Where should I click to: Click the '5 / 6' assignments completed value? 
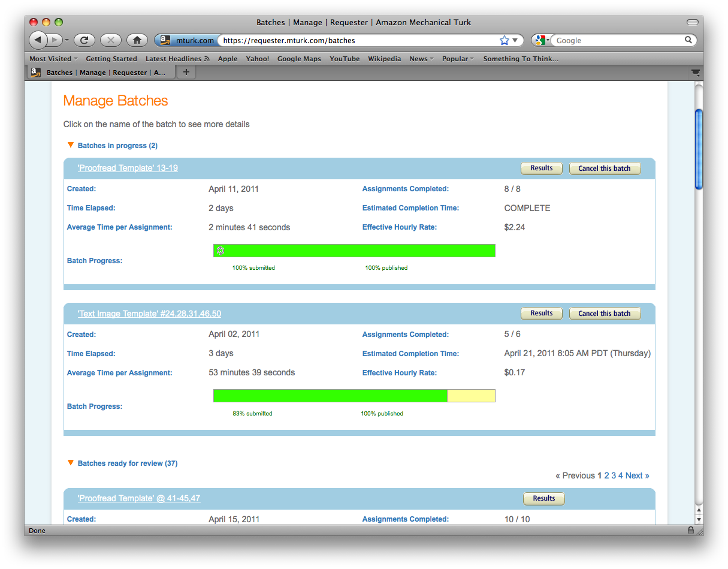(512, 334)
